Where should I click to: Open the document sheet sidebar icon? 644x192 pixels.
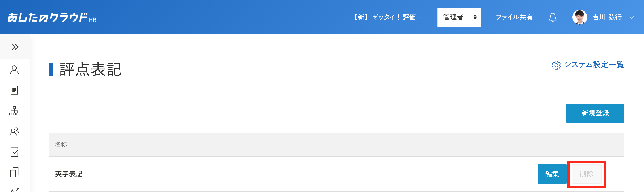(14, 90)
